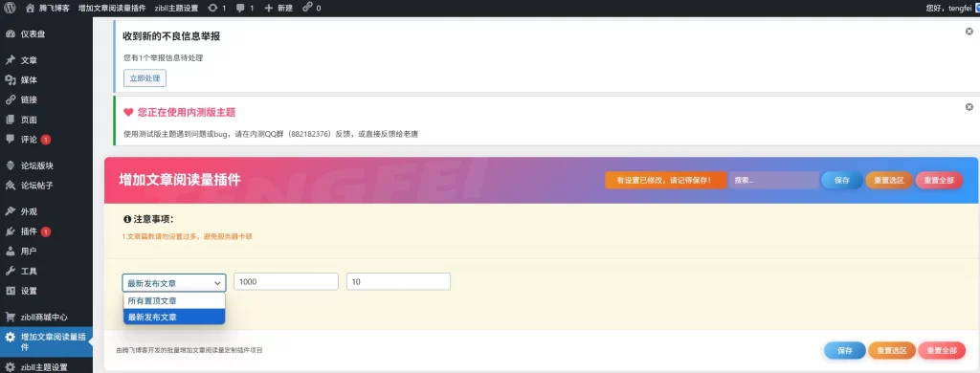980x373 pixels.
Task: Click the 仪表盘 dashboard icon
Action: pyautogui.click(x=10, y=33)
